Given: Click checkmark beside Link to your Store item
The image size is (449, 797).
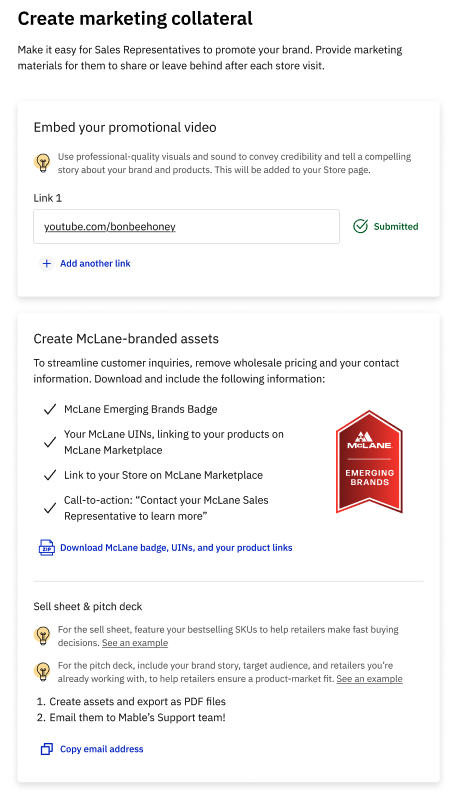Looking at the screenshot, I should pos(50,475).
